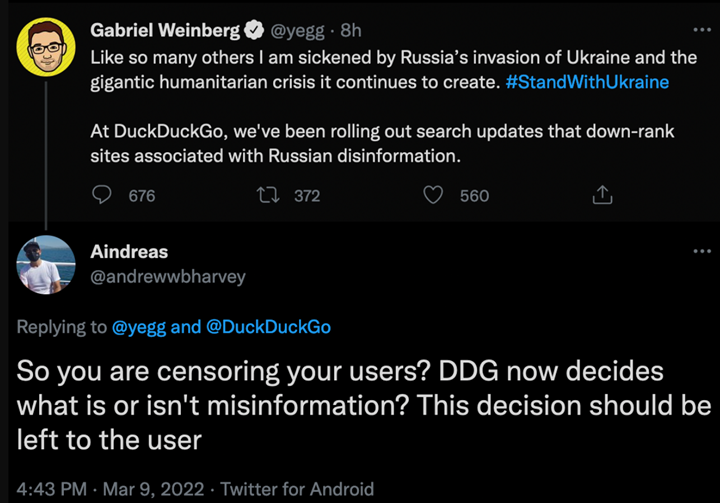Click the 372 retweet count
Screen dimensions: 720x503
pos(306,196)
